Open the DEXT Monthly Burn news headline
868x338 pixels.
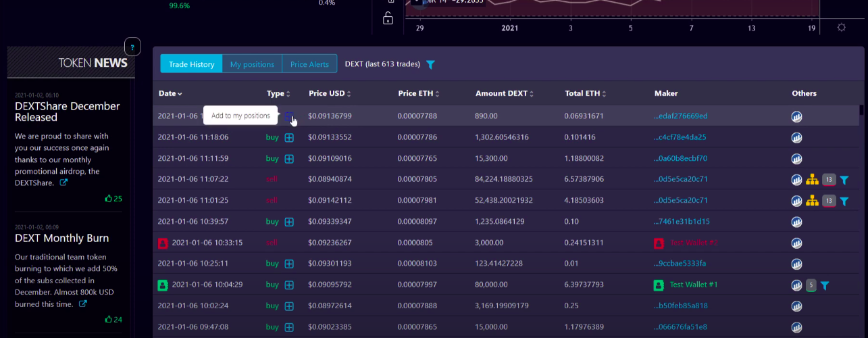point(61,238)
